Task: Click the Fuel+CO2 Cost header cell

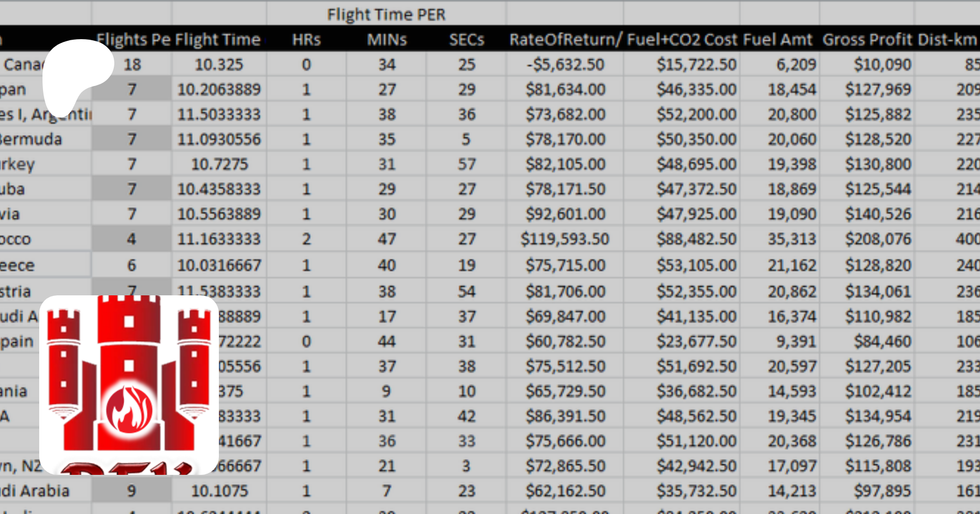Action: click(x=682, y=40)
